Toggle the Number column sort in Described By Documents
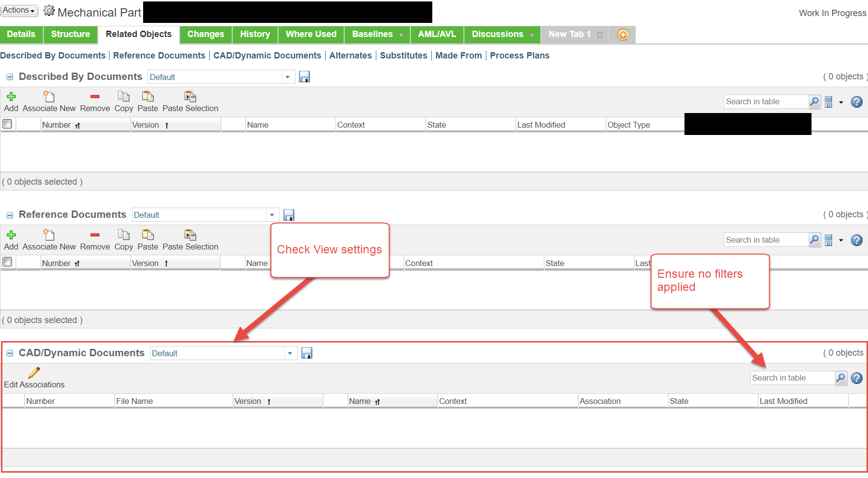This screenshot has width=868, height=478. 78,125
